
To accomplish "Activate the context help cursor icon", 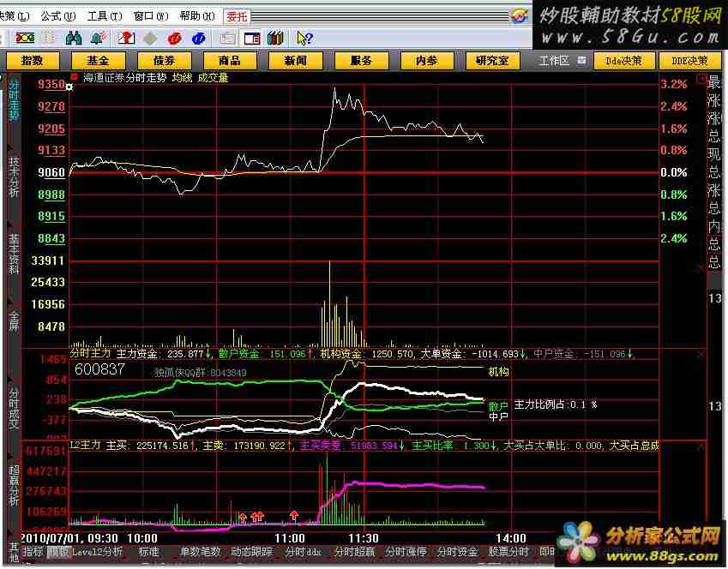I will [x=305, y=38].
